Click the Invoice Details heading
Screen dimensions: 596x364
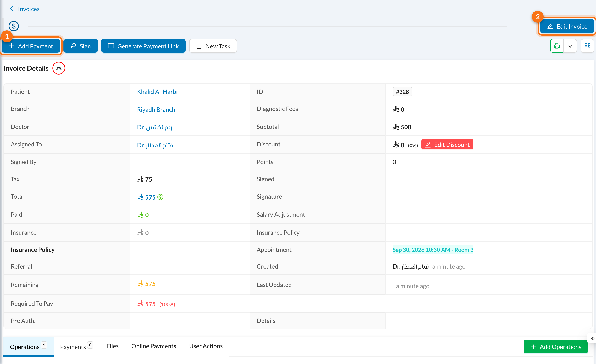coord(26,68)
